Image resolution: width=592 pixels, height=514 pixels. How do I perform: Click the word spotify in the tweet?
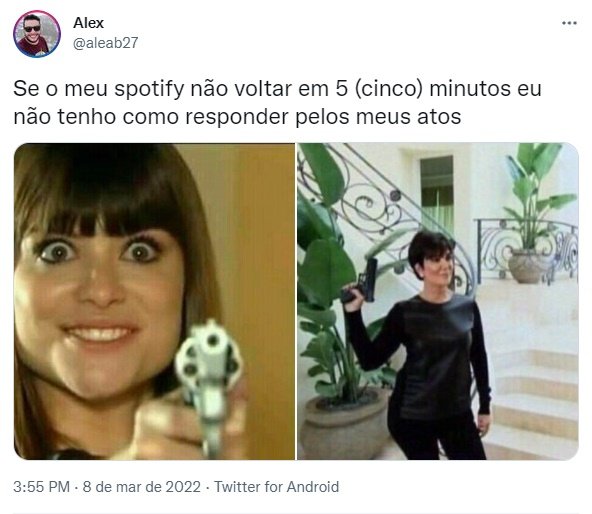(x=150, y=90)
